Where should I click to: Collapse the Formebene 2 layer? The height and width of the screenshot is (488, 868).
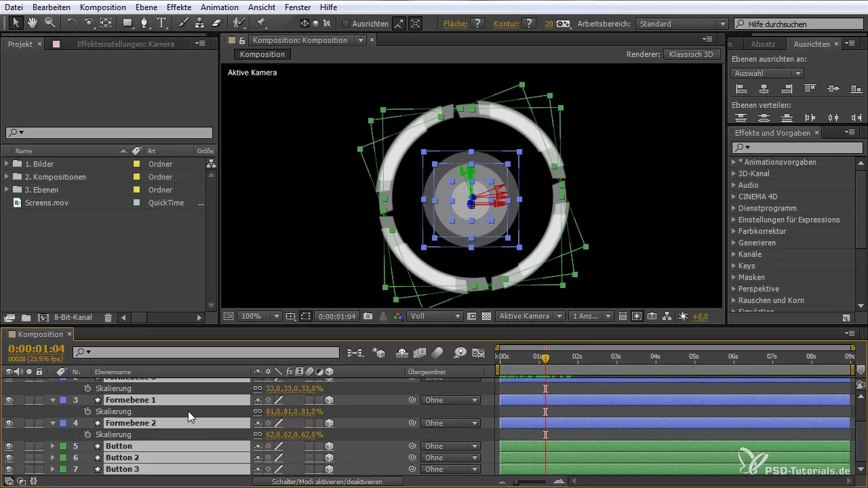point(52,424)
